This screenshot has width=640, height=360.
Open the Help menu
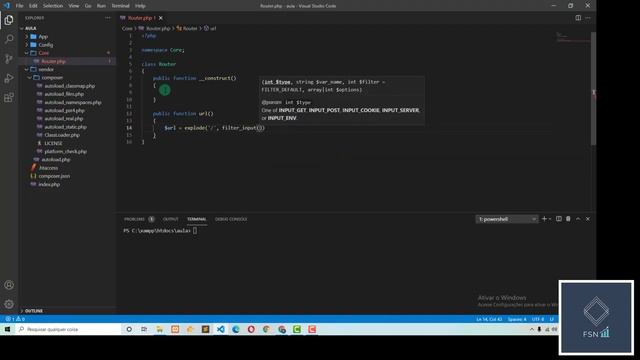click(x=140, y=6)
